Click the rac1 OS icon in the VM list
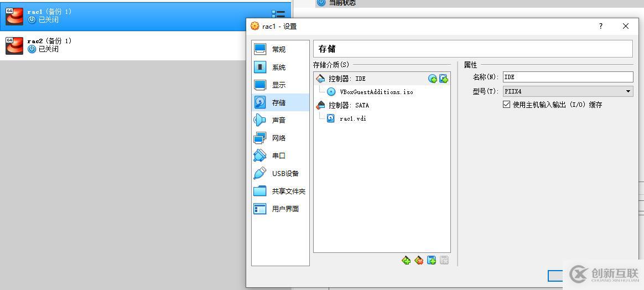 click(x=14, y=17)
